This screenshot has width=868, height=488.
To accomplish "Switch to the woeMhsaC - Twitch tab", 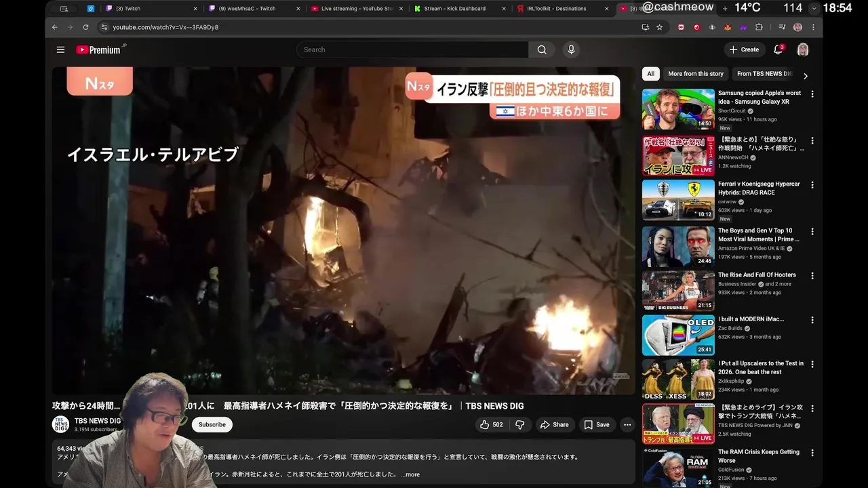I will [x=254, y=9].
